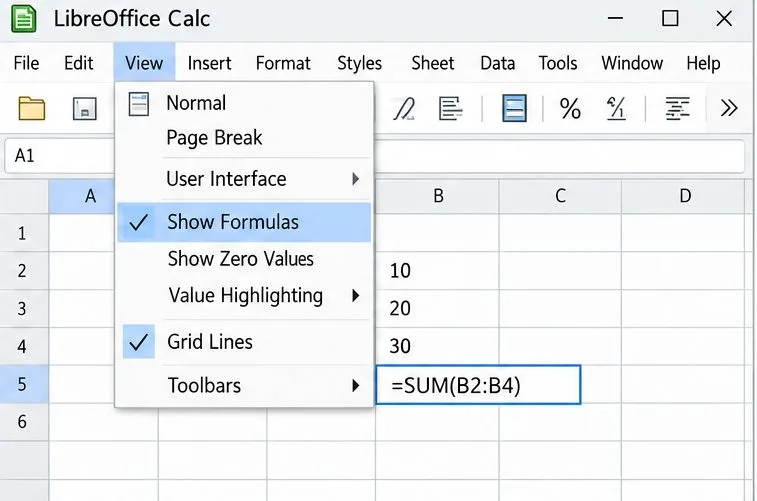Image resolution: width=757 pixels, height=501 pixels.
Task: Click cell with =SUM(B2:B4) formula
Action: point(478,385)
